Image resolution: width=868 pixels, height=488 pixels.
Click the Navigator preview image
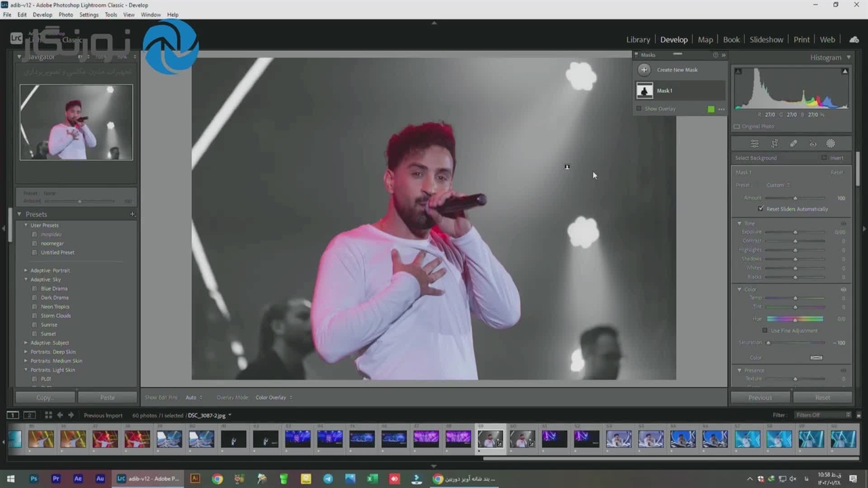[x=76, y=122]
